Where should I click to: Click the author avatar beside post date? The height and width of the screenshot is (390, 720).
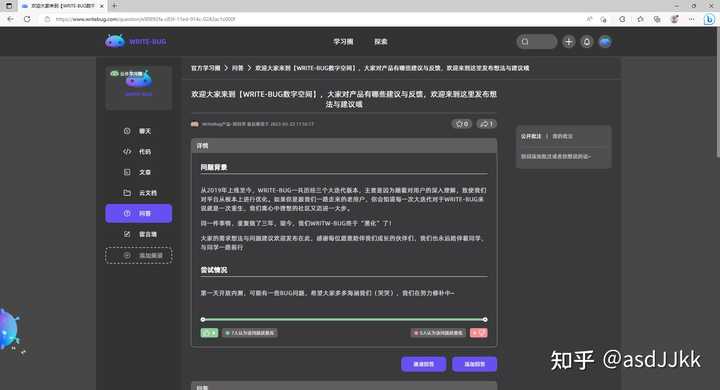[x=195, y=124]
